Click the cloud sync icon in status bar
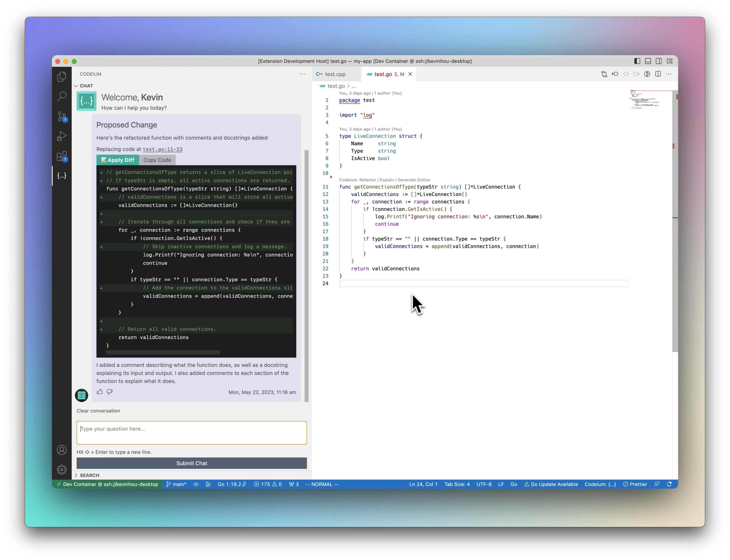 (x=196, y=484)
